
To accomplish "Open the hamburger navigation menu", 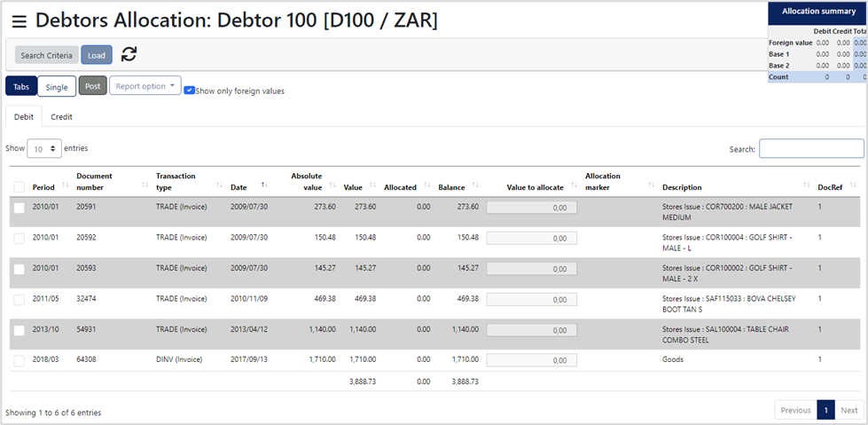I will tap(20, 21).
